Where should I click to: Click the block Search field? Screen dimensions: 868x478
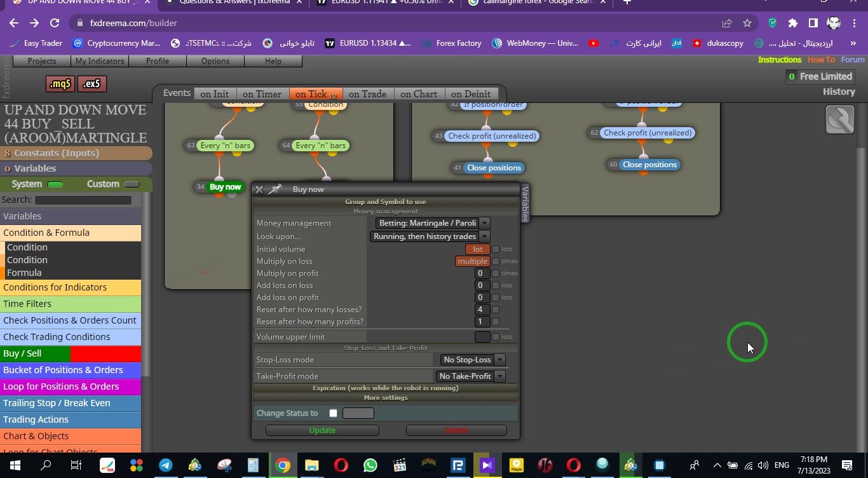(x=83, y=200)
